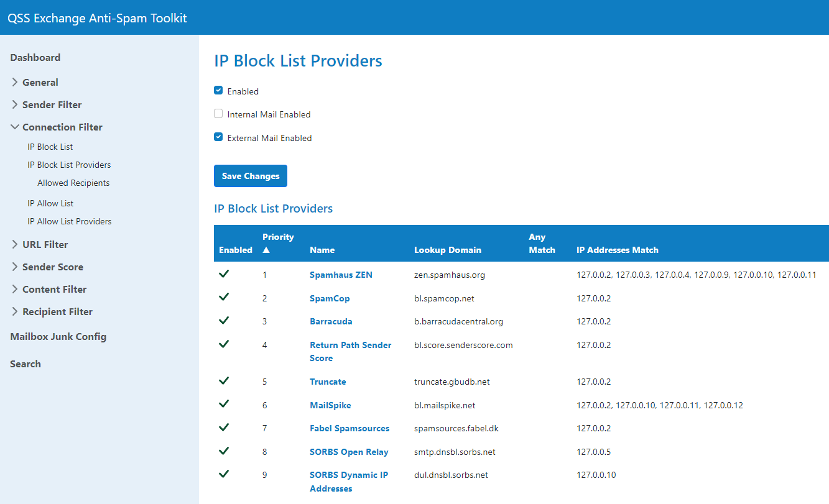Uncheck the Enabled checkbox
Viewport: 829px width, 504px height.
click(x=218, y=90)
